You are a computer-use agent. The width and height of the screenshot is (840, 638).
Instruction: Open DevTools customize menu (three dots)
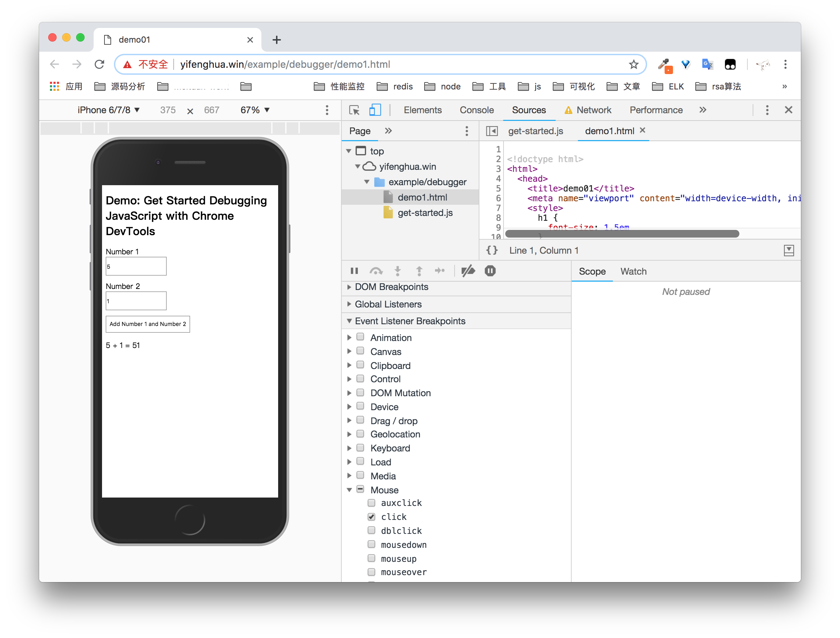(x=767, y=110)
